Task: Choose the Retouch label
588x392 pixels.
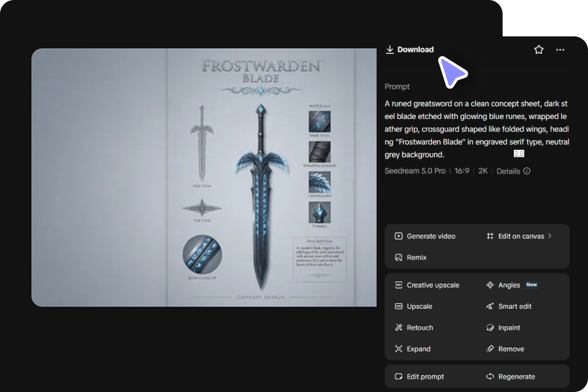Action: point(419,328)
